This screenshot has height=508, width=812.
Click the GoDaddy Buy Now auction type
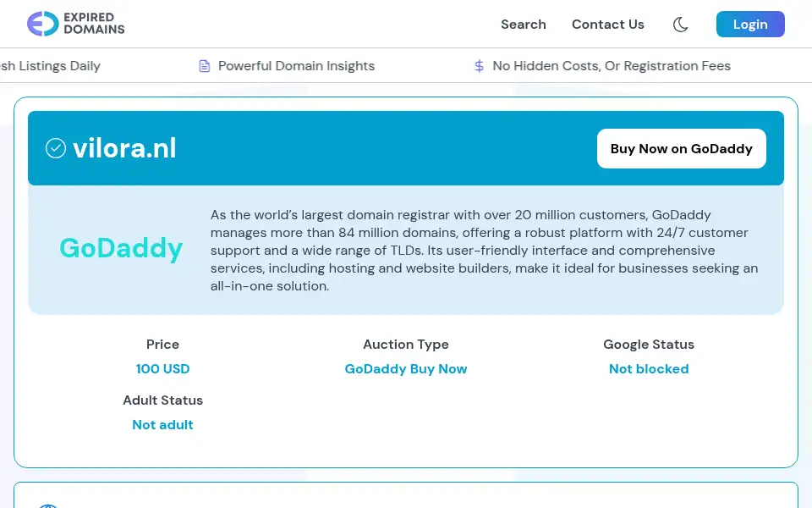click(406, 369)
